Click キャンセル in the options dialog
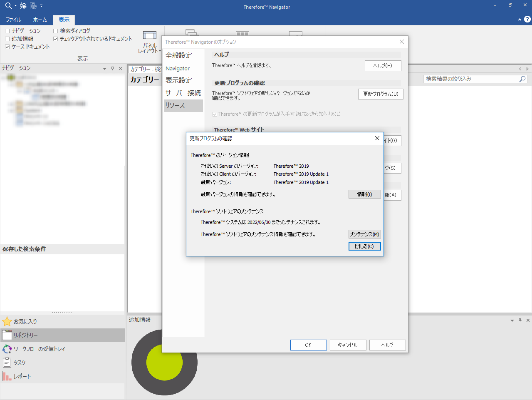 click(348, 345)
